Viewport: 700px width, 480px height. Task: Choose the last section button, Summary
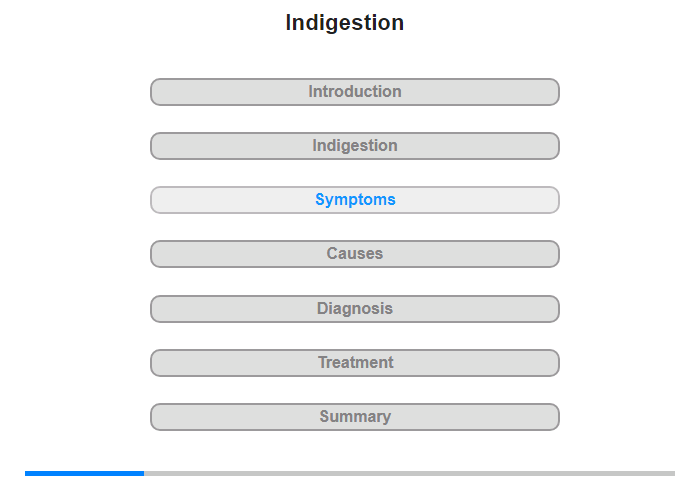click(x=354, y=417)
